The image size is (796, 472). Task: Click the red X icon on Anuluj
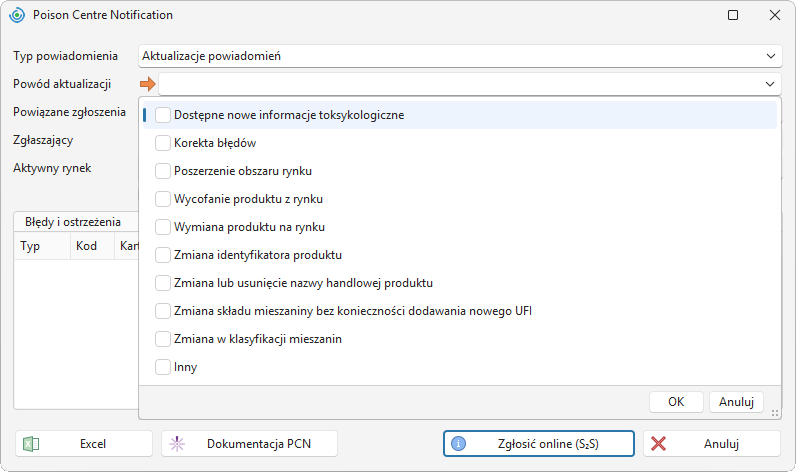[658, 444]
